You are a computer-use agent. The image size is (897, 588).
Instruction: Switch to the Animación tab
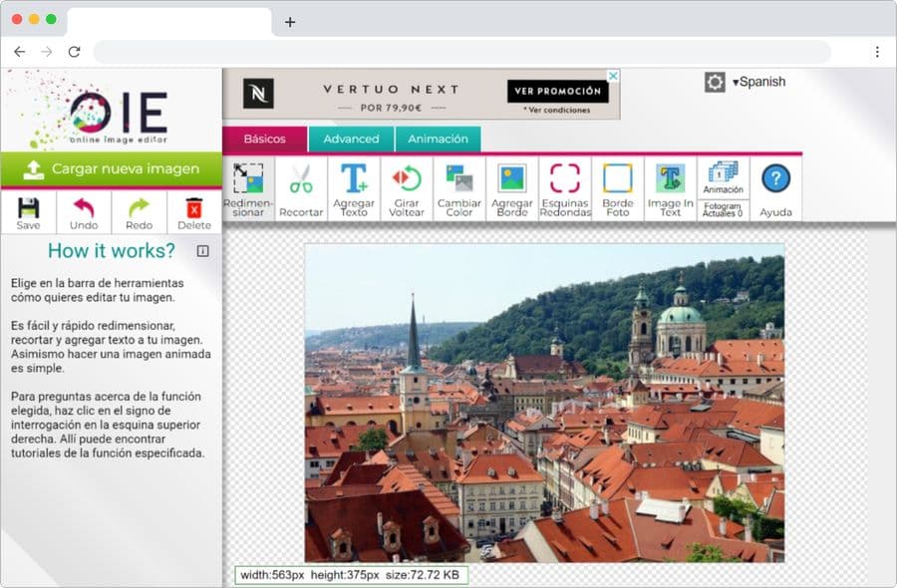coord(438,139)
